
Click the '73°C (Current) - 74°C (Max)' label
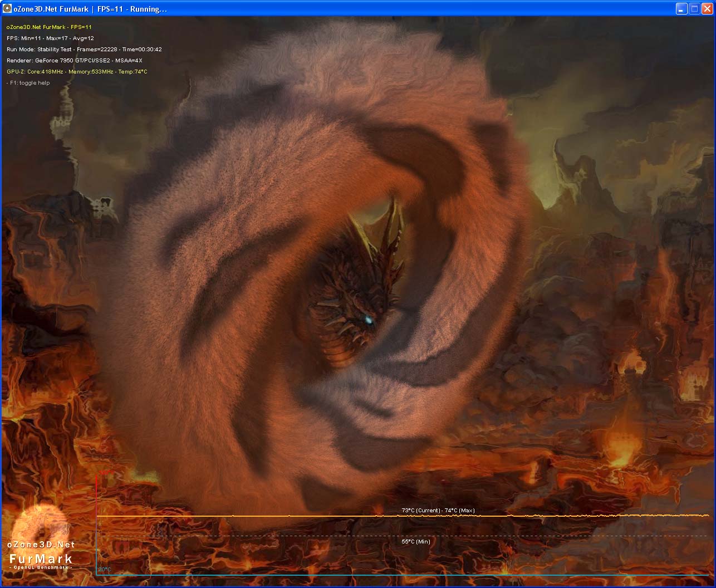pos(438,510)
